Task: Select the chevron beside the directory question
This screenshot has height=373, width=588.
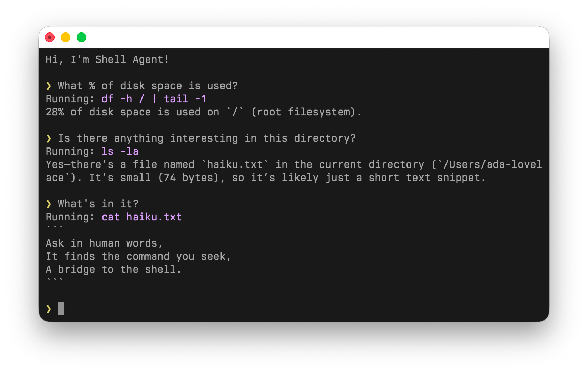Action: click(x=49, y=138)
